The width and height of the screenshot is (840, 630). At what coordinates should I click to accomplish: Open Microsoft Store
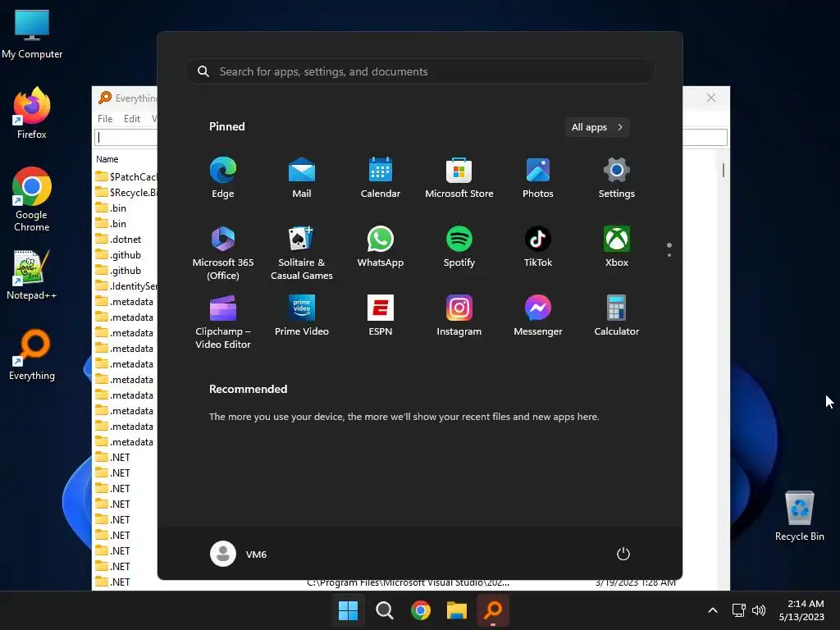pyautogui.click(x=459, y=178)
